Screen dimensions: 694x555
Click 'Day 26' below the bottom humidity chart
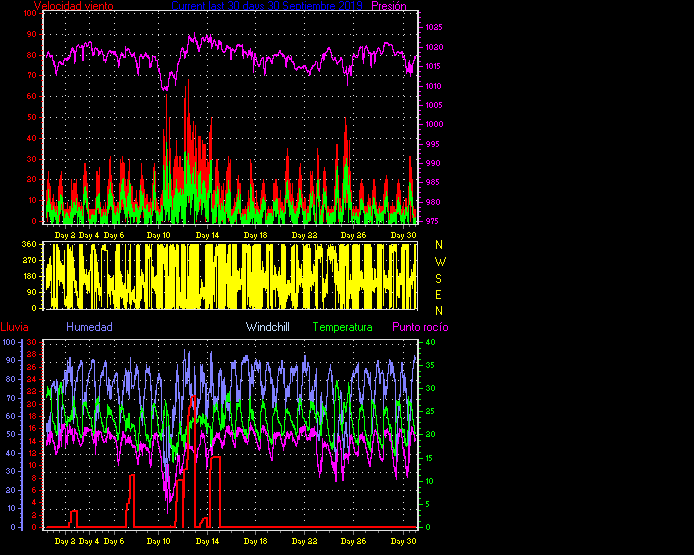pos(353,541)
